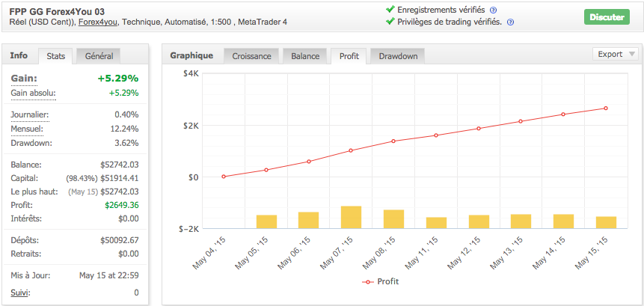Click the May 04 profit data point
This screenshot has width=644, height=306.
coord(224,177)
